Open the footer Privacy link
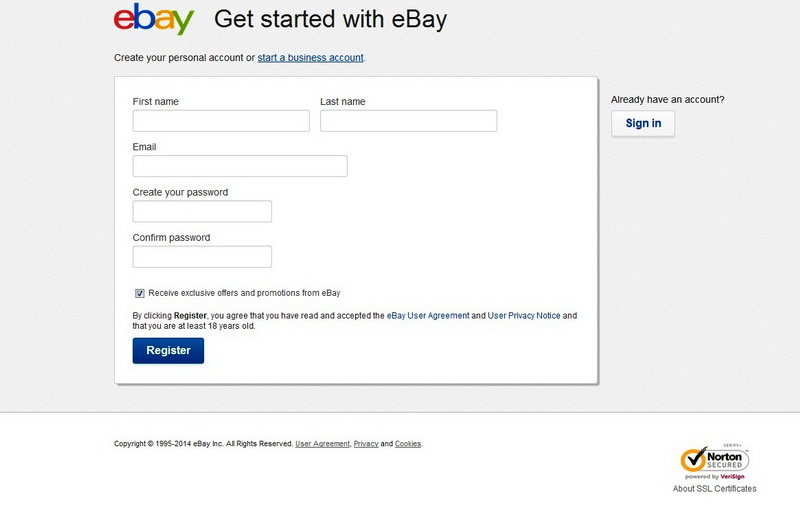800x513 pixels. tap(366, 444)
